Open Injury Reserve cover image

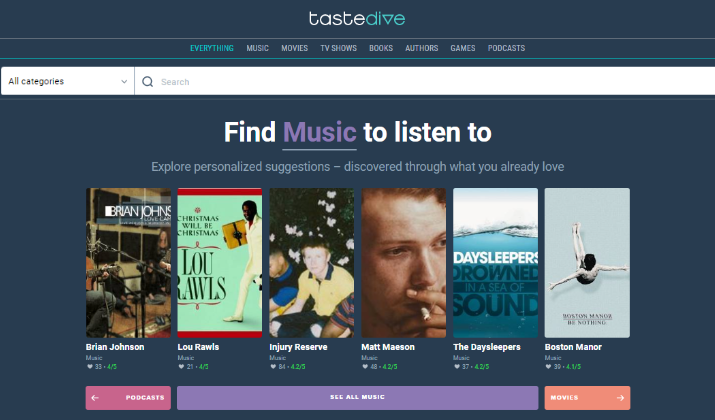tap(311, 263)
